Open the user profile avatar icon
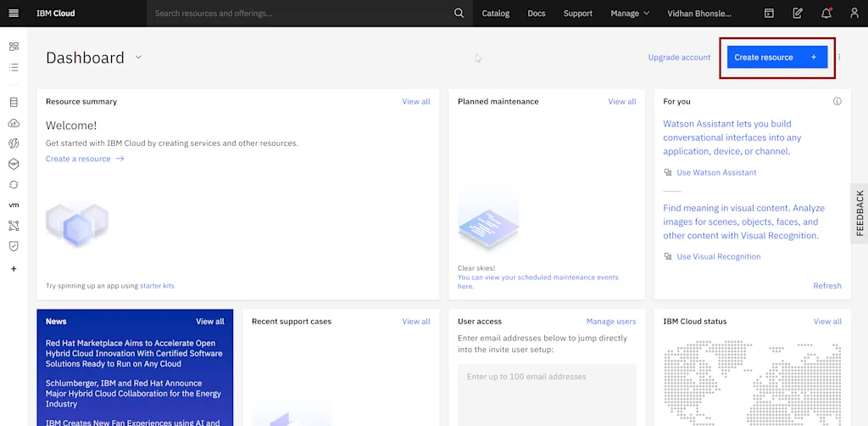 [854, 14]
